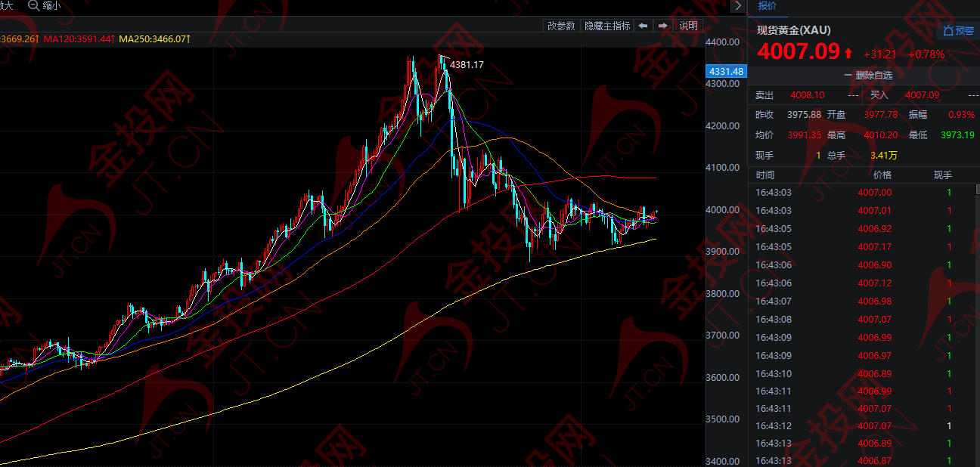
Task: Click the 现货黄金(XAU) instrument title
Action: coord(794,30)
